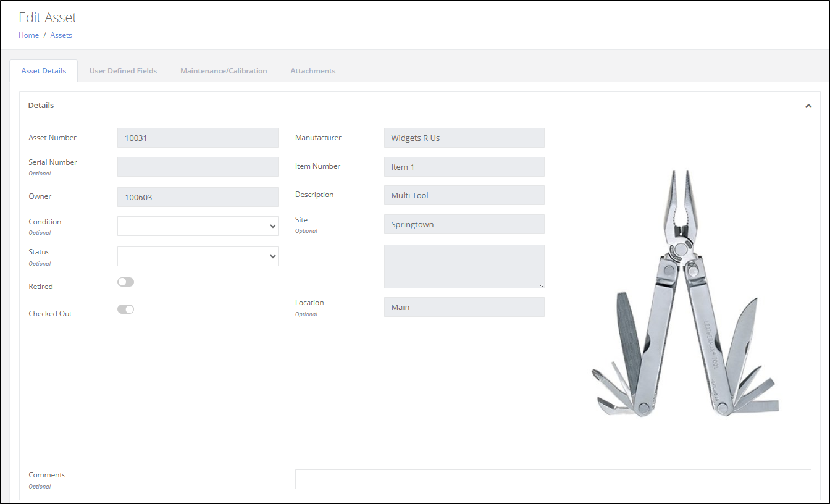Image resolution: width=830 pixels, height=504 pixels.
Task: Click the Retired label text
Action: [41, 287]
